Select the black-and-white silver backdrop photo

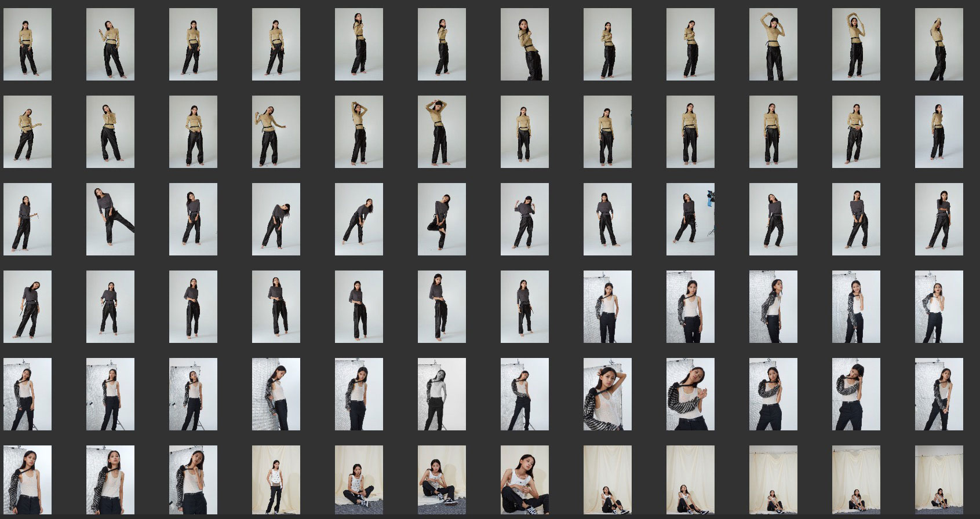442,394
